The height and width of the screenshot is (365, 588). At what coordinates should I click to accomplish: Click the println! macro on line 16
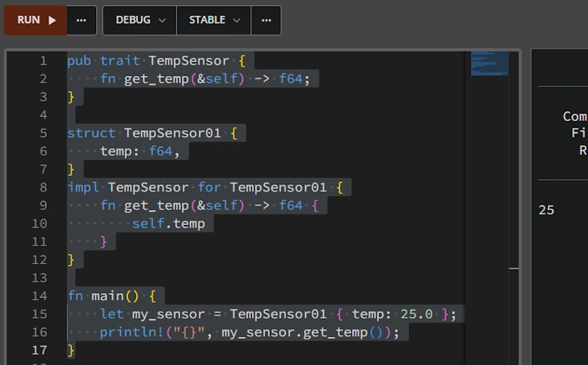(128, 333)
